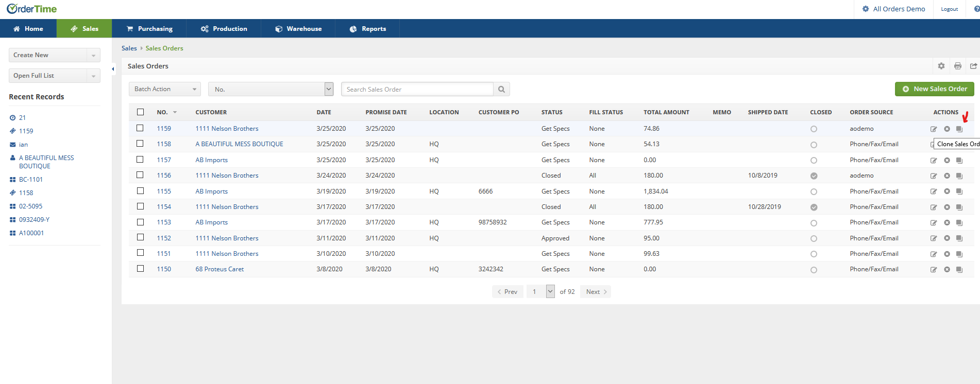Click in the Search Sales Order field
The image size is (980, 384).
click(x=417, y=89)
